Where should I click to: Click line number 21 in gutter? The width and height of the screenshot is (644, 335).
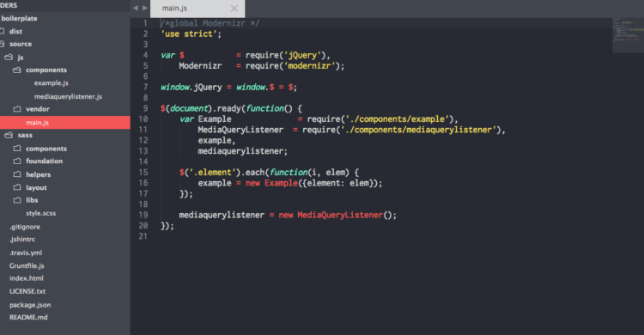(143, 236)
